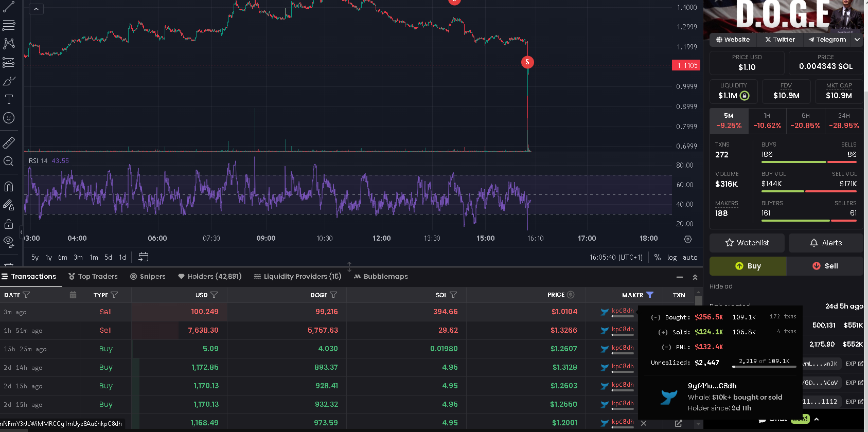The height and width of the screenshot is (432, 868).
Task: Add pair to Watchlist
Action: coord(747,243)
